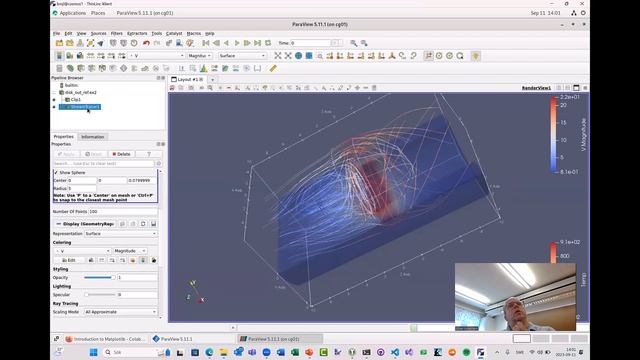Toggle visibility eye of Clip1
This screenshot has width=640, height=360.
click(x=54, y=100)
